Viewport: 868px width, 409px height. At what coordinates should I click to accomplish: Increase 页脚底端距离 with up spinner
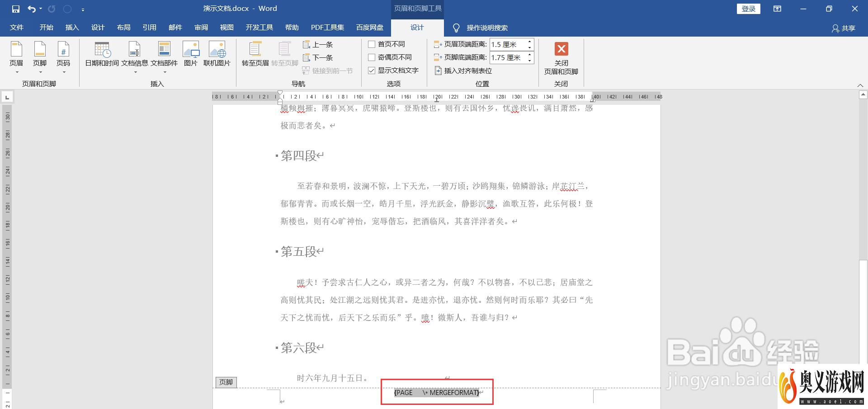tap(530, 55)
